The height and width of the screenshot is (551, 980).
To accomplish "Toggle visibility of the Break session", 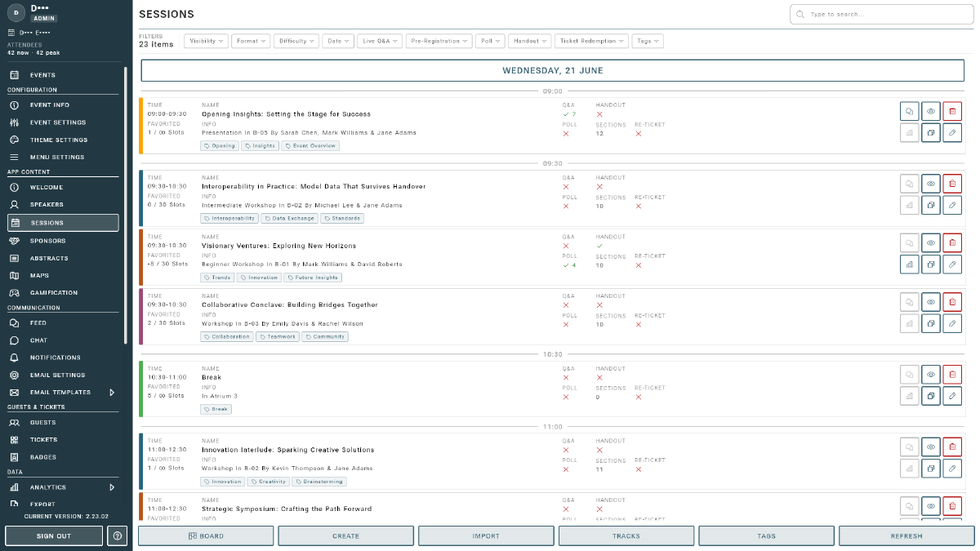I will pos(931,375).
